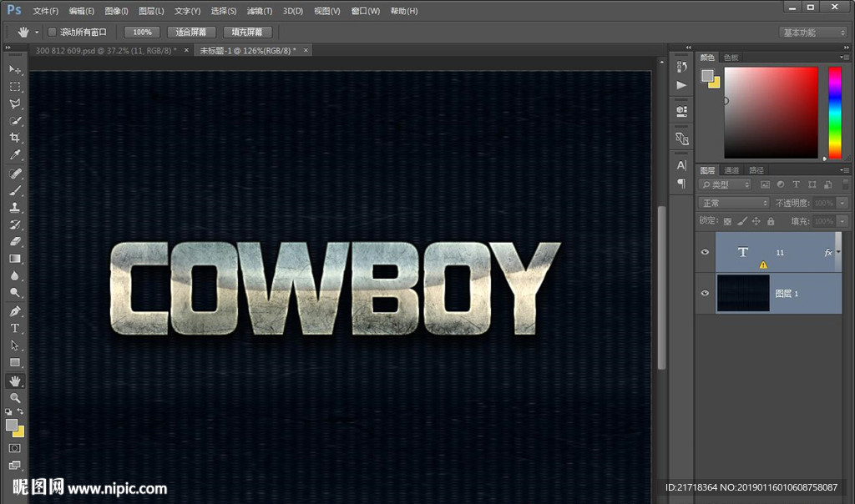Select the Eyedropper tool
855x504 pixels.
[x=15, y=155]
